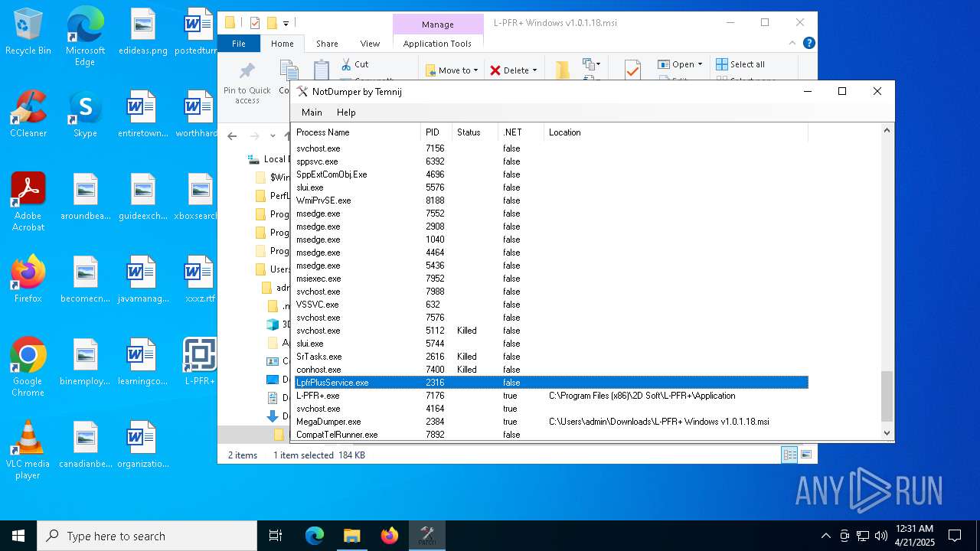Select the msiexec.exe process row
The height and width of the screenshot is (551, 980).
551,279
